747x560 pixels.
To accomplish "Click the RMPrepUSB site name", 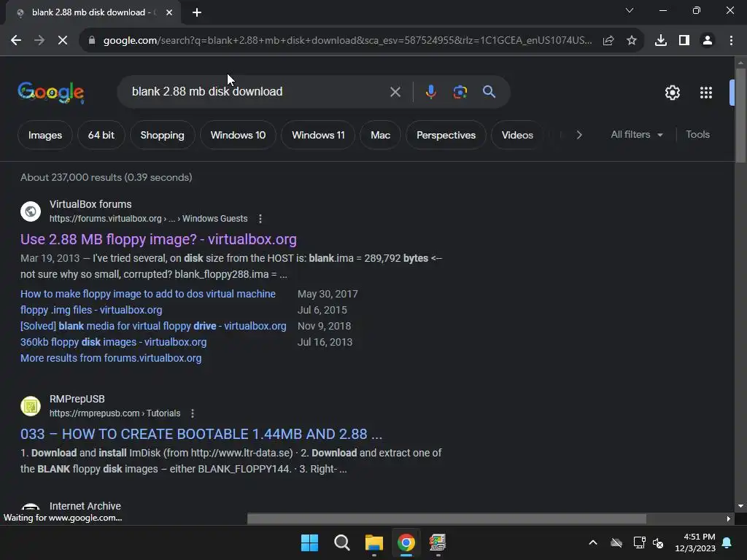I will (77, 399).
